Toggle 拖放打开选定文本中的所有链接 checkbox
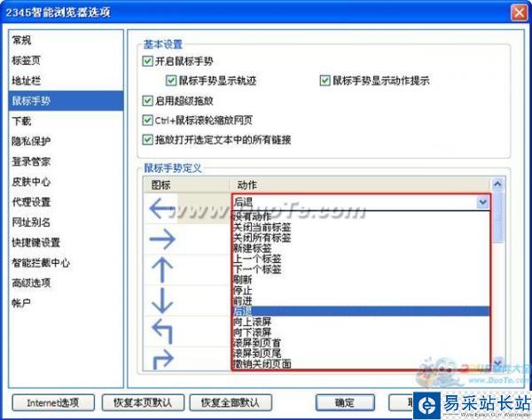The width and height of the screenshot is (532, 420). [147, 140]
